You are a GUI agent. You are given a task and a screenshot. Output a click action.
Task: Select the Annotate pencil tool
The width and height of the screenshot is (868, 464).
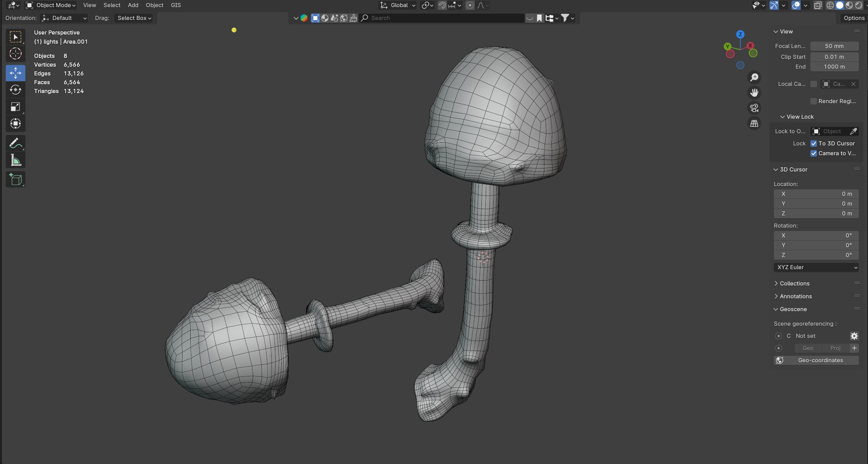click(15, 143)
